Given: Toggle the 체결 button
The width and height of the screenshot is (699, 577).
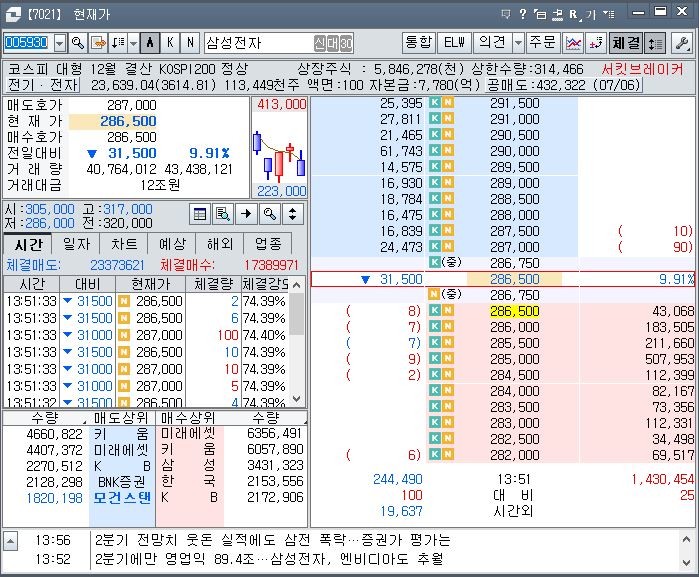Looking at the screenshot, I should coord(626,43).
